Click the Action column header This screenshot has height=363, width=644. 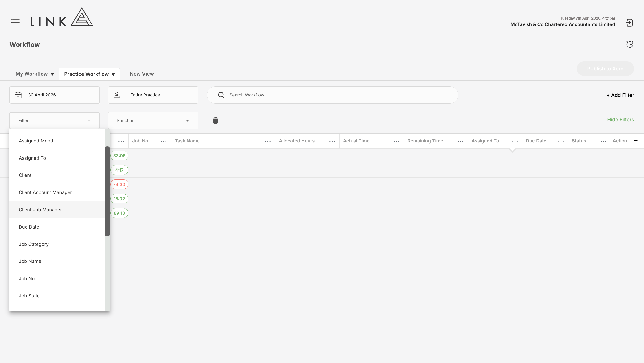tap(620, 141)
